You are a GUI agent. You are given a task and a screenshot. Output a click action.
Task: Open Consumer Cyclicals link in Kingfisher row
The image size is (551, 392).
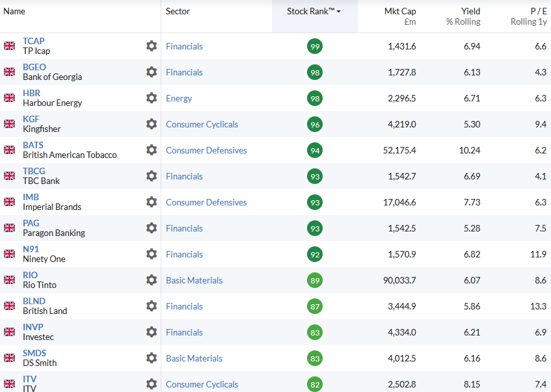(x=202, y=124)
